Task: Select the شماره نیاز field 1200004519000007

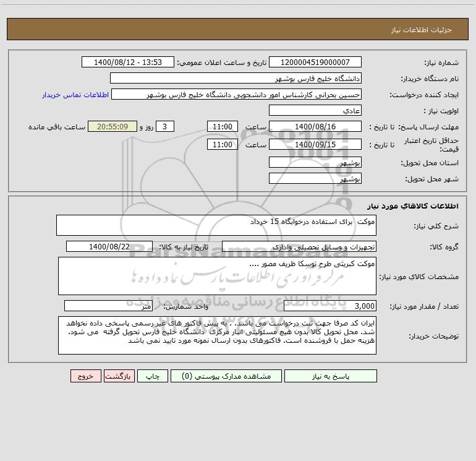Action: coord(315,62)
